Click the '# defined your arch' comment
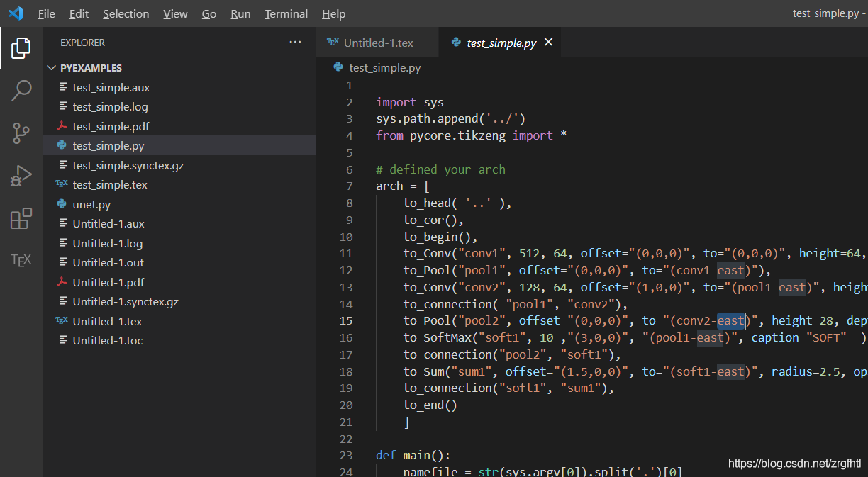This screenshot has height=477, width=868. coord(440,169)
